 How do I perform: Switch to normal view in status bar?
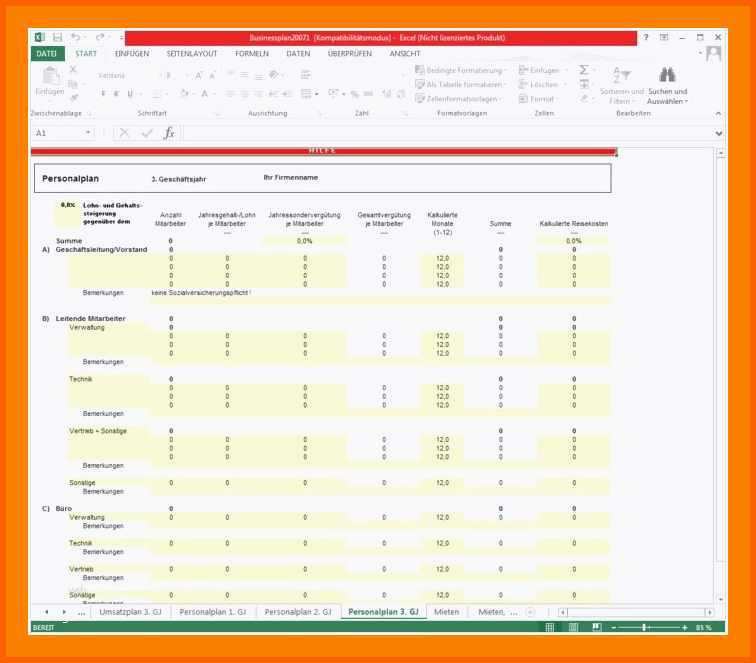tap(549, 627)
